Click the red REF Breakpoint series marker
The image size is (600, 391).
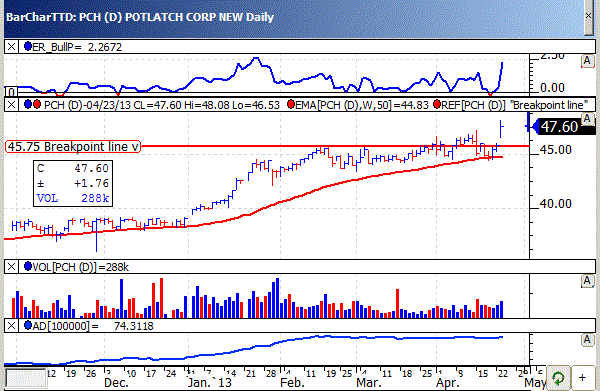coord(437,104)
